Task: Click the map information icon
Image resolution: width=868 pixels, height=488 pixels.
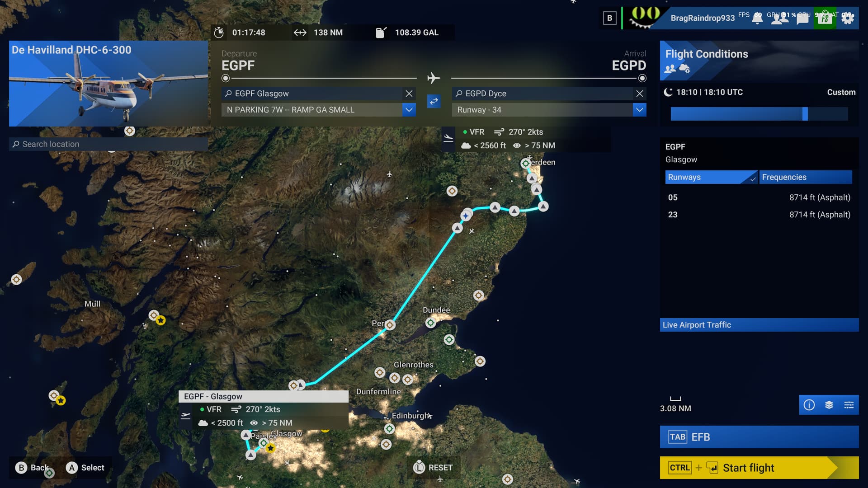Action: pyautogui.click(x=809, y=405)
